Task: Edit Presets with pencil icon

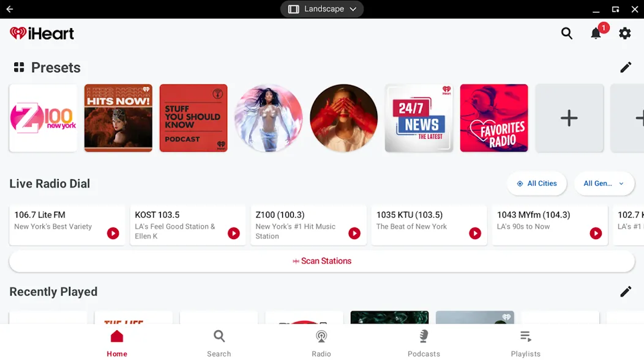Action: pos(626,67)
